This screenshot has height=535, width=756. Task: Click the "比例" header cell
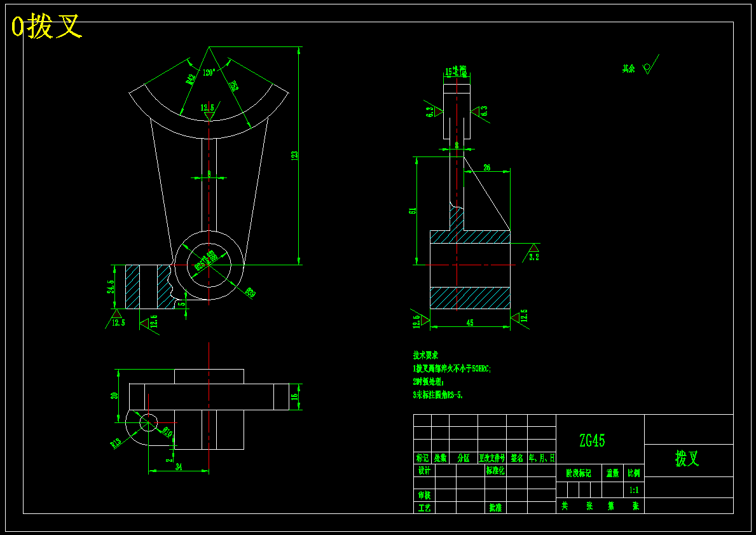point(634,473)
